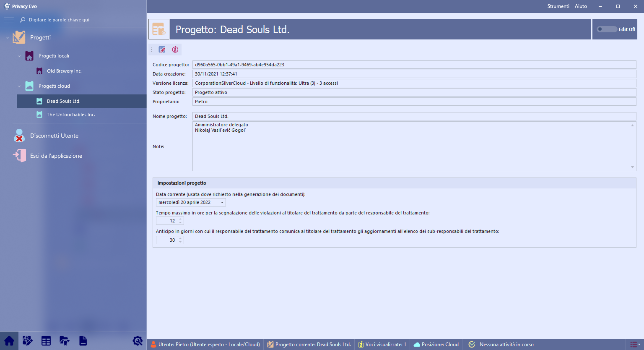The width and height of the screenshot is (644, 350).
Task: Click the Progetti cloud label
Action: [x=54, y=86]
